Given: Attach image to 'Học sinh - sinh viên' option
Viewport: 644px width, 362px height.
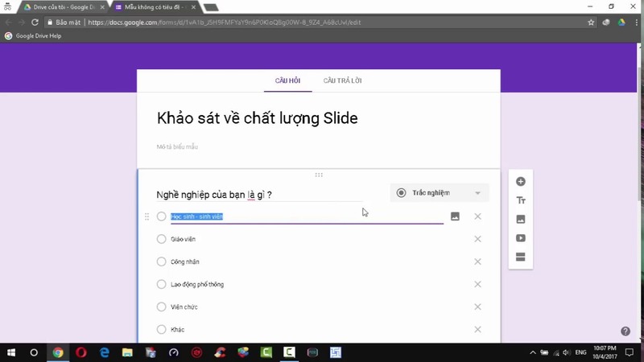Looking at the screenshot, I should tap(455, 216).
